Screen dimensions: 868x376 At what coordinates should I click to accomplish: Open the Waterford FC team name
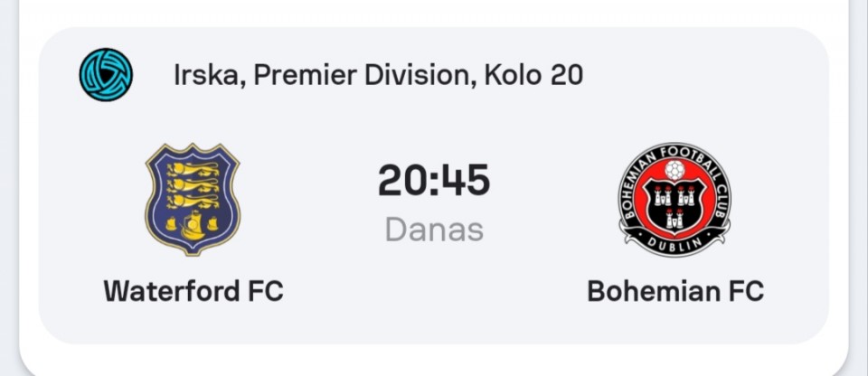coord(193,291)
